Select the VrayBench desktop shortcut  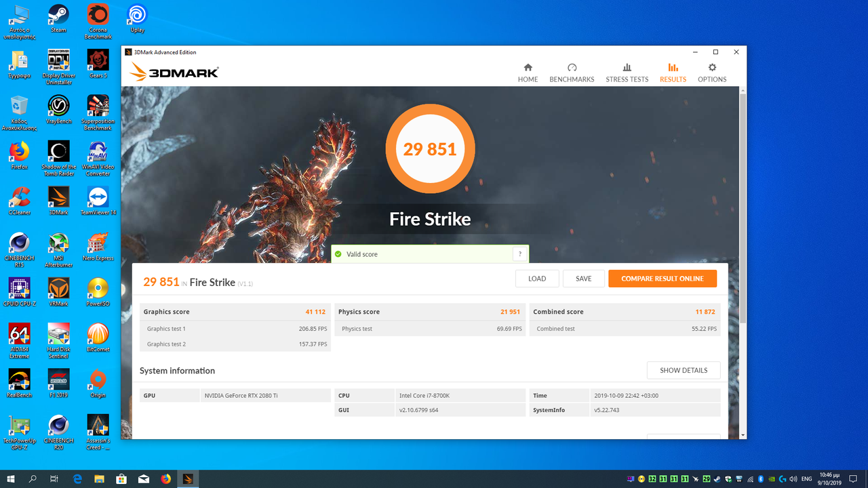58,109
